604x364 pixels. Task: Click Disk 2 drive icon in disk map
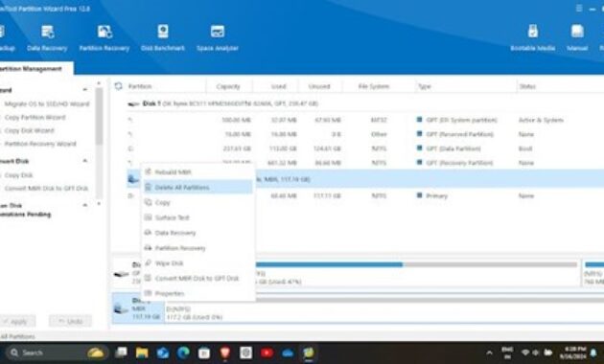pos(121,308)
